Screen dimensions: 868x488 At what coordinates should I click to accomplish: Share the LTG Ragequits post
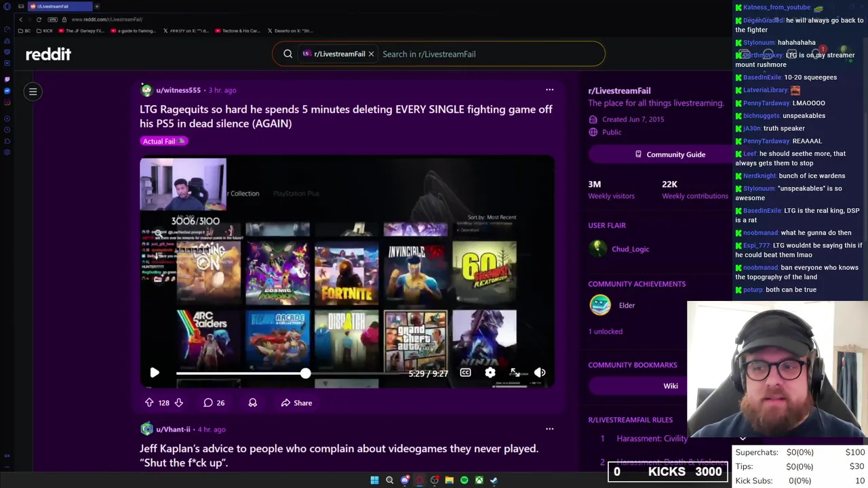pyautogui.click(x=296, y=403)
